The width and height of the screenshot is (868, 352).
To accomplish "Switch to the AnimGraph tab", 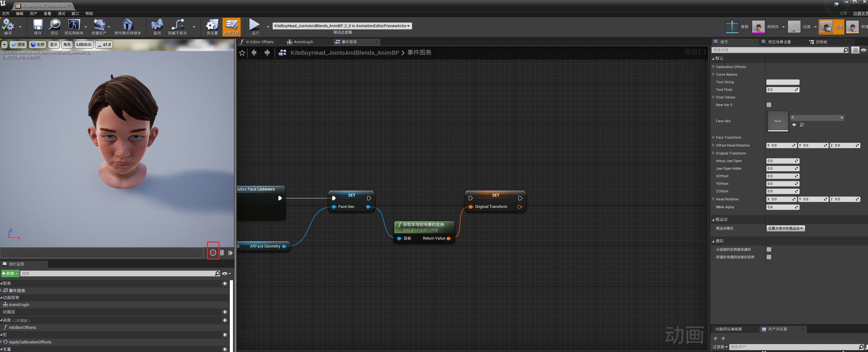I will point(303,42).
